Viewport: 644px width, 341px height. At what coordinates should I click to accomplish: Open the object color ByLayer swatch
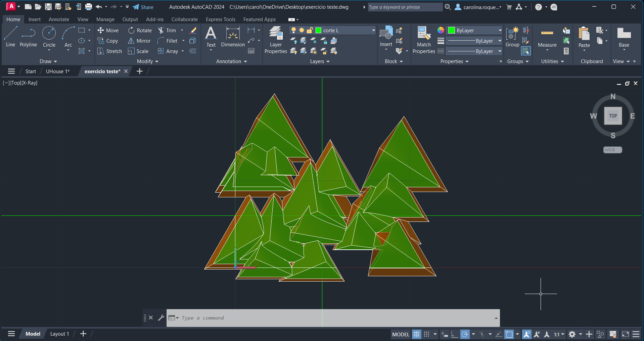(x=452, y=31)
